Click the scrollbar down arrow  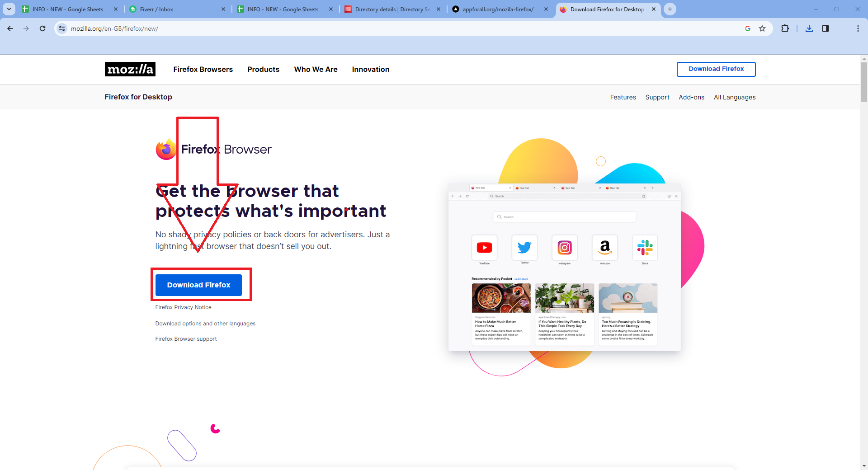[864, 465]
